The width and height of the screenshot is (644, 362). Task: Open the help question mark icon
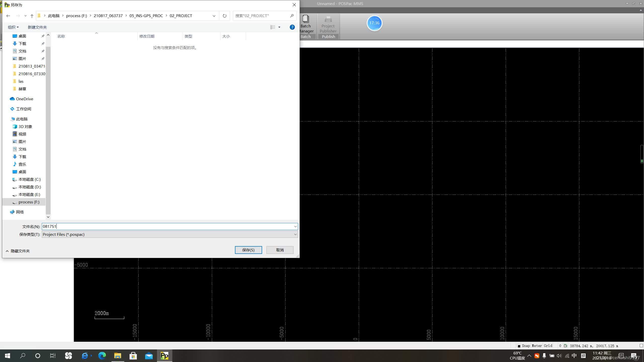292,27
